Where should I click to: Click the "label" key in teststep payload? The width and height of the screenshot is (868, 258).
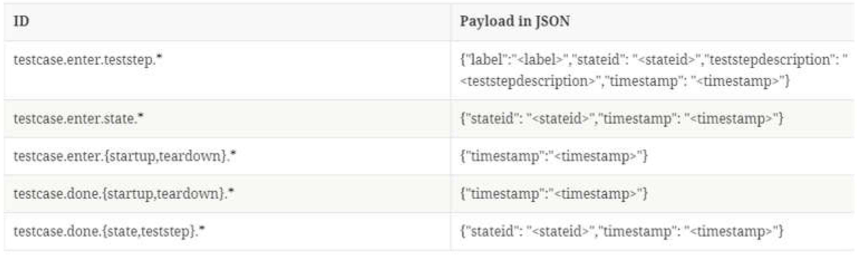(x=486, y=60)
